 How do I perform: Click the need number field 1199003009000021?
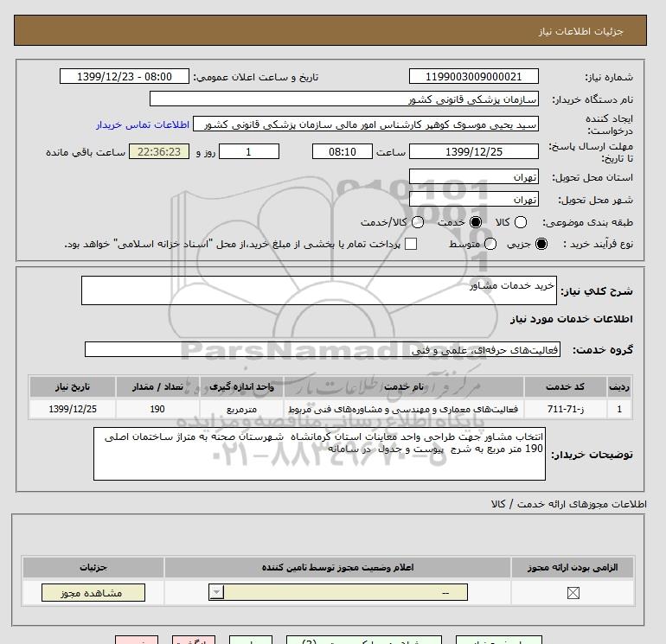point(474,76)
